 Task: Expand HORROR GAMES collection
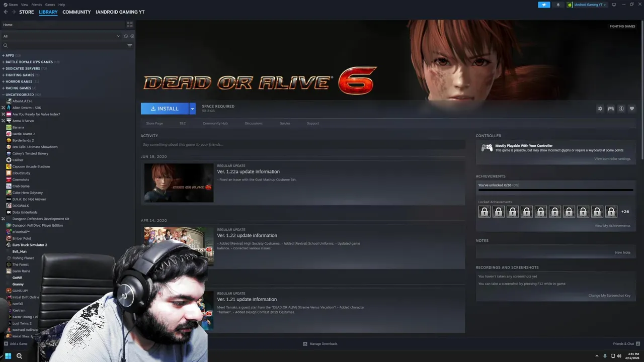[3, 81]
